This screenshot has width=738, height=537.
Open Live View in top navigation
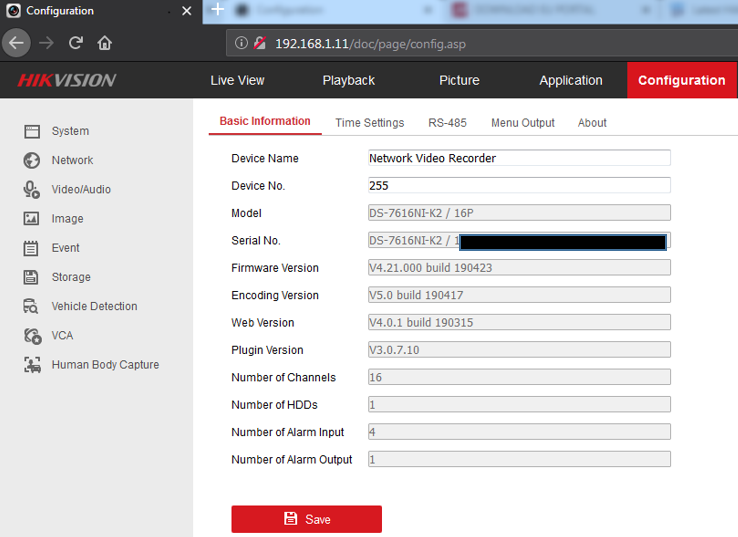click(237, 80)
